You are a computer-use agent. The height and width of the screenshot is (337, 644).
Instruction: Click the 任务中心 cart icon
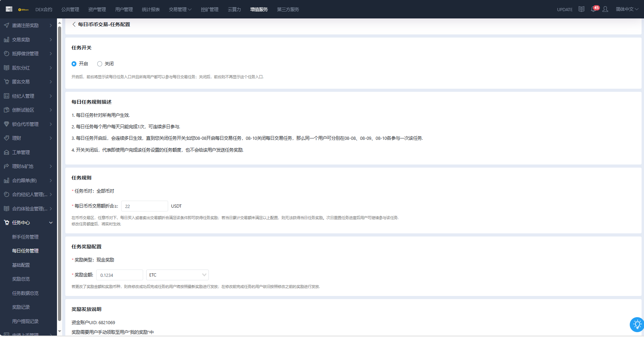tap(7, 222)
